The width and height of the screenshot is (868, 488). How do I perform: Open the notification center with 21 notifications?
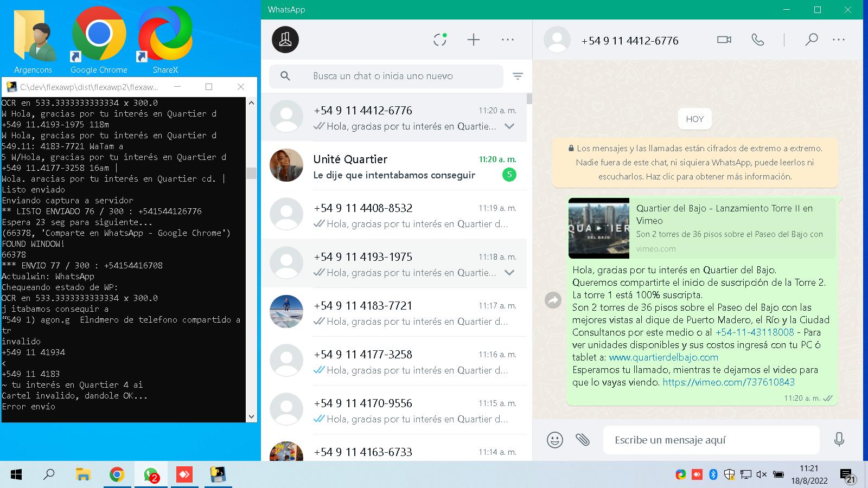[x=848, y=476]
